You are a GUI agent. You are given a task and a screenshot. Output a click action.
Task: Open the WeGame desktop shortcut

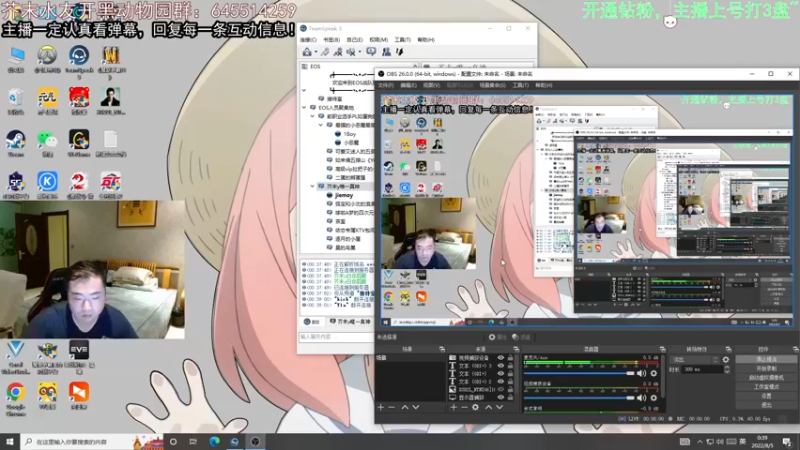pos(79,142)
